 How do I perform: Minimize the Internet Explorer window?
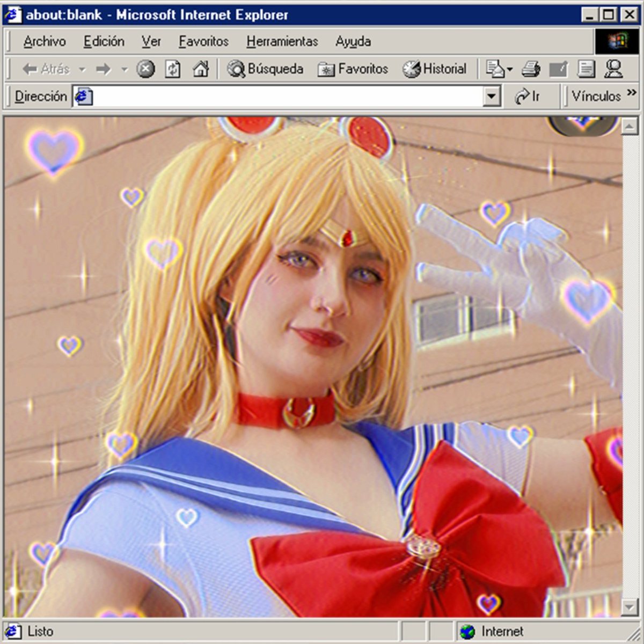(x=590, y=14)
